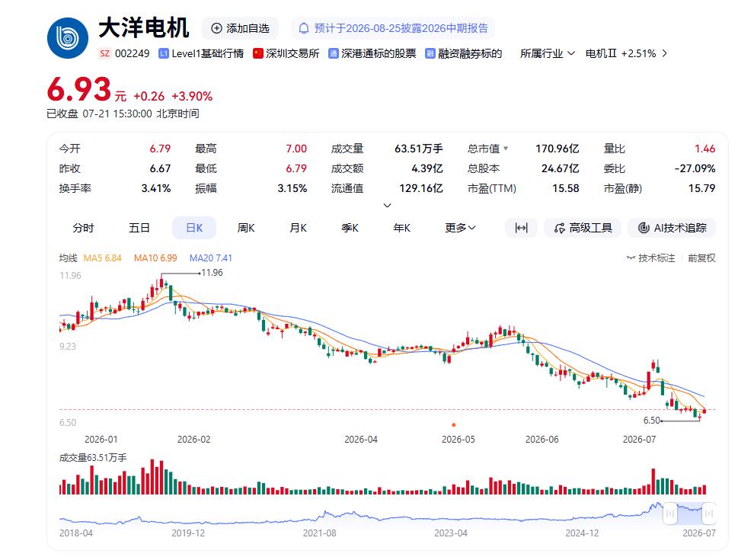
Task: Expand the 所属行业 dropdown
Action: click(548, 53)
